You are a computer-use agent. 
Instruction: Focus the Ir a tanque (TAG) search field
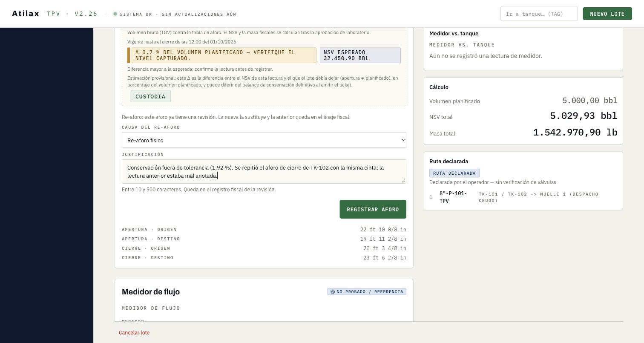pyautogui.click(x=539, y=14)
